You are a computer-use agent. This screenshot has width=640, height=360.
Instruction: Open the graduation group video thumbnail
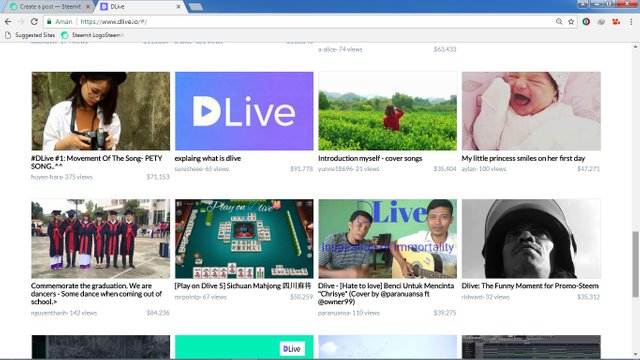click(100, 239)
